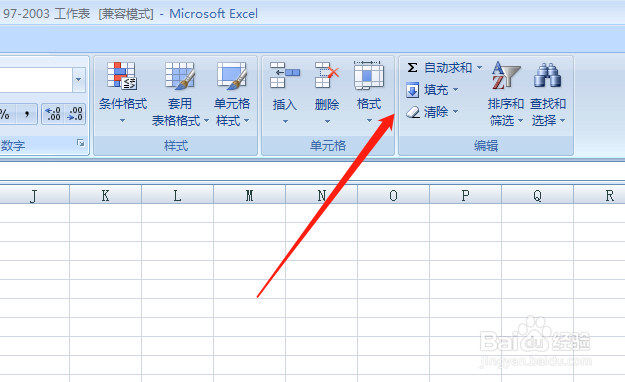The height and width of the screenshot is (382, 625).
Task: Select column N header
Action: click(x=321, y=196)
